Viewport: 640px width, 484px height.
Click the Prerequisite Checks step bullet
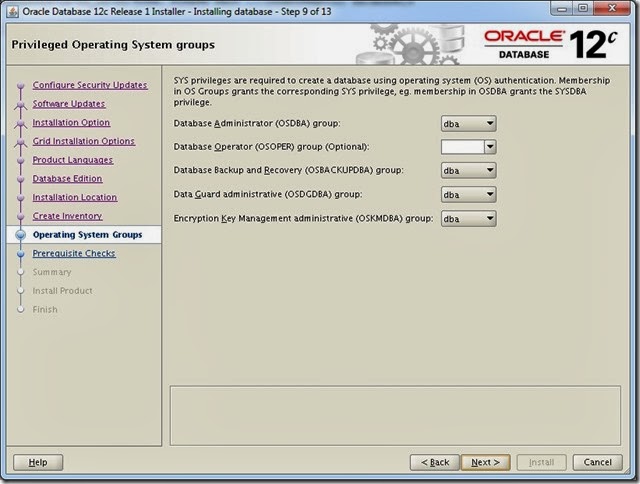[21, 254]
